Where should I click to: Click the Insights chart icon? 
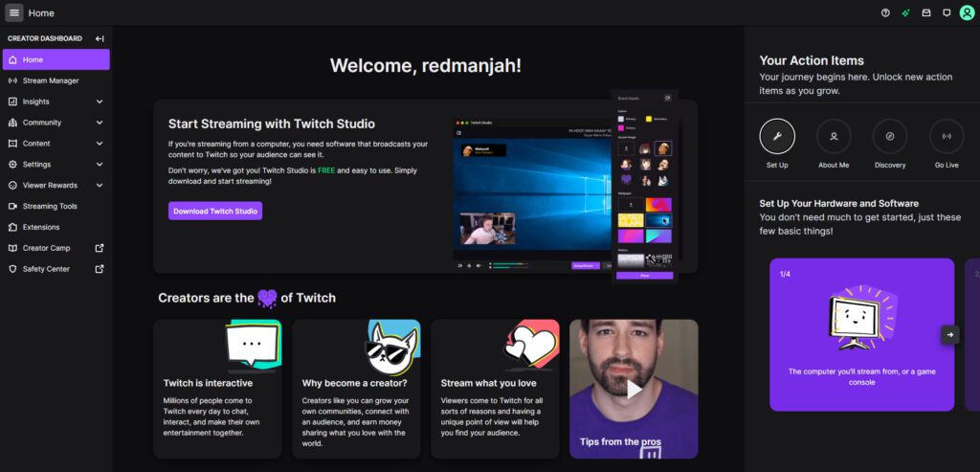[x=12, y=101]
